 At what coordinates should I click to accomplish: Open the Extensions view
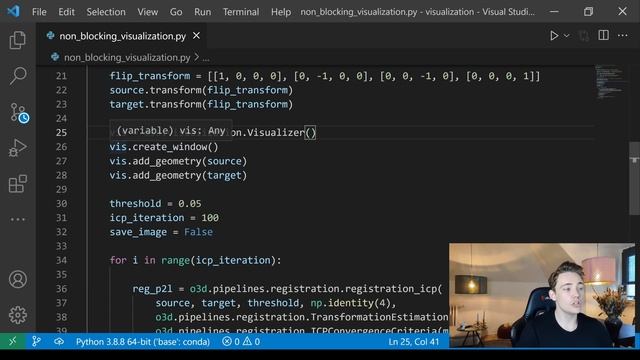tap(18, 184)
